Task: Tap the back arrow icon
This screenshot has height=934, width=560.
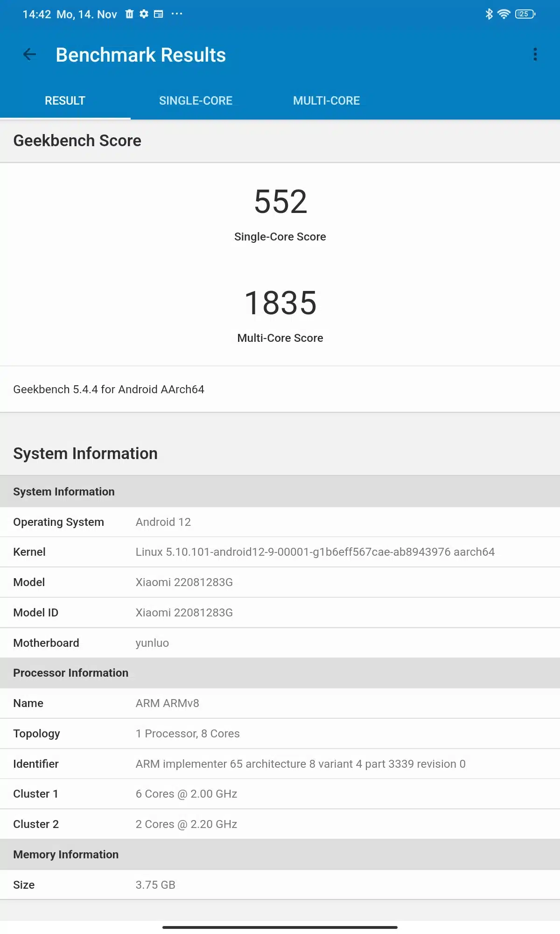Action: [29, 55]
